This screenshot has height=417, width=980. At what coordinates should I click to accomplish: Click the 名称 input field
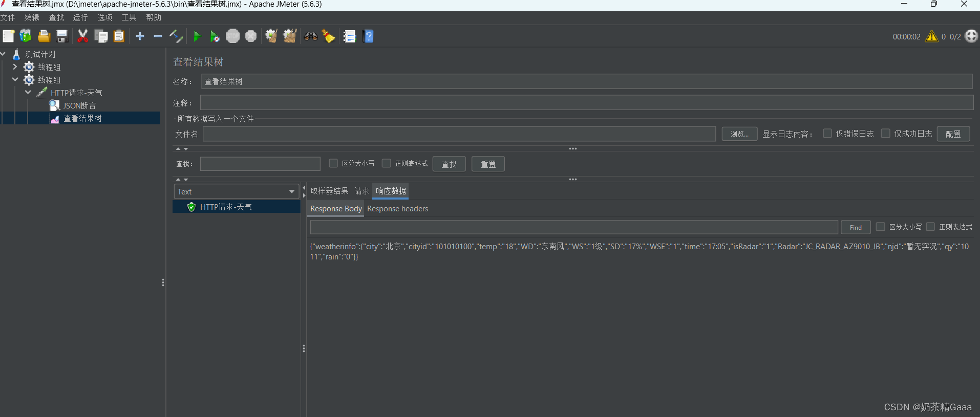[587, 81]
